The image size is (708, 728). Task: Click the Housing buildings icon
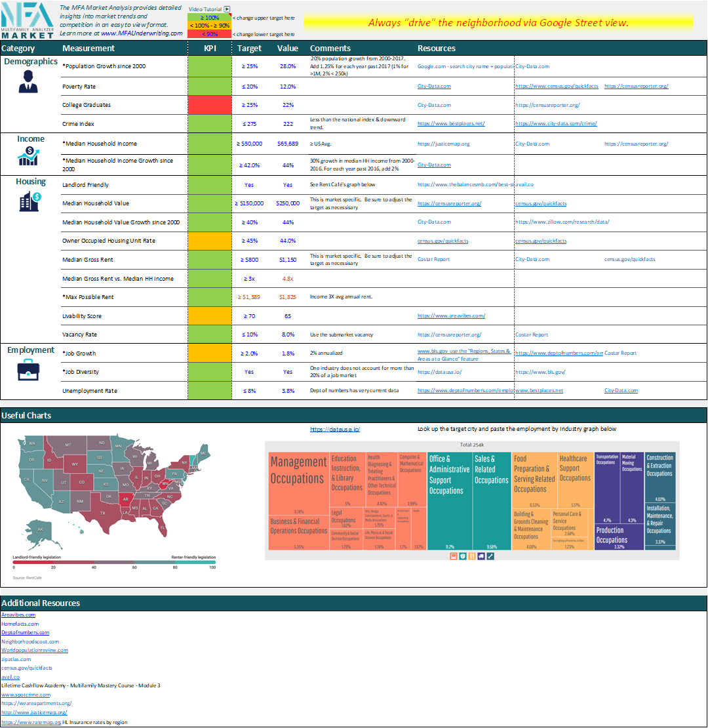point(31,201)
